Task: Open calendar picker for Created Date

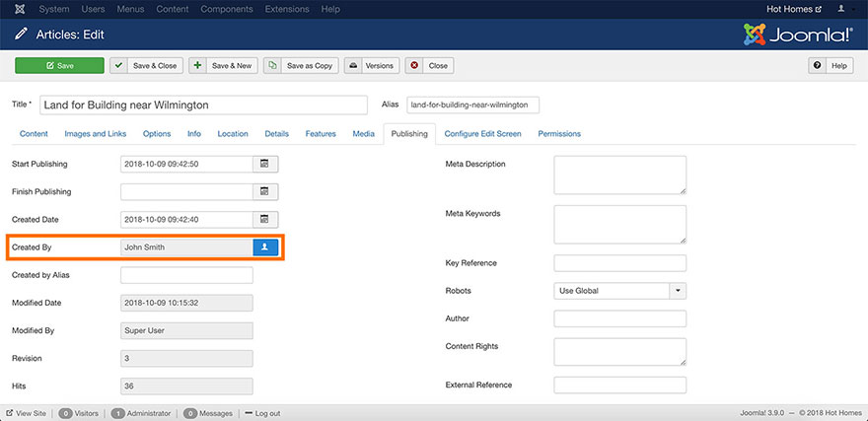Action: click(264, 219)
